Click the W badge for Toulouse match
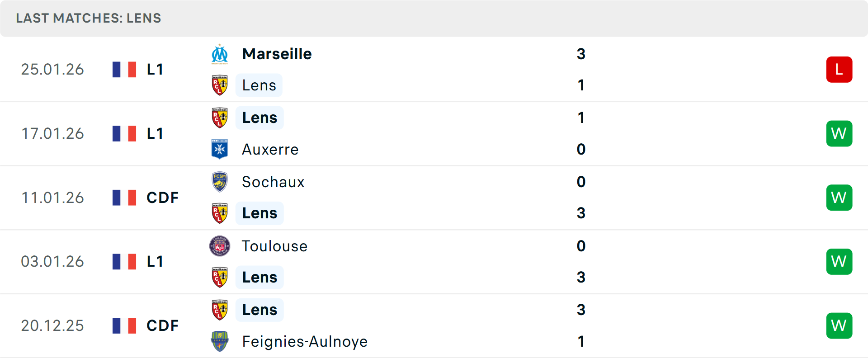 (x=839, y=262)
